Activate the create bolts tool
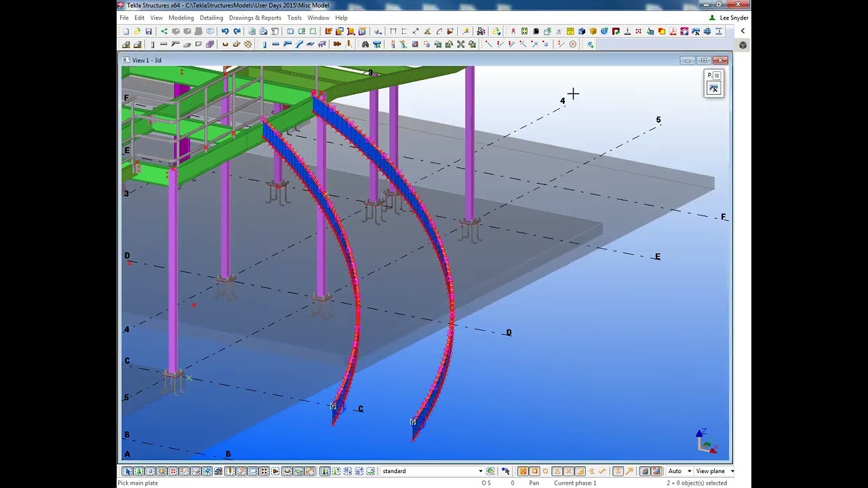The width and height of the screenshot is (868, 488). pos(336,44)
